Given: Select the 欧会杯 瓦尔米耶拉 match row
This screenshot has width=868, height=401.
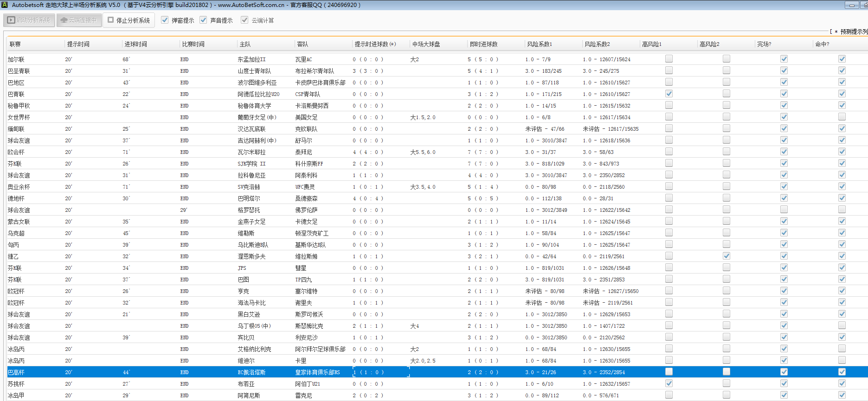Looking at the screenshot, I should pyautogui.click(x=251, y=152).
